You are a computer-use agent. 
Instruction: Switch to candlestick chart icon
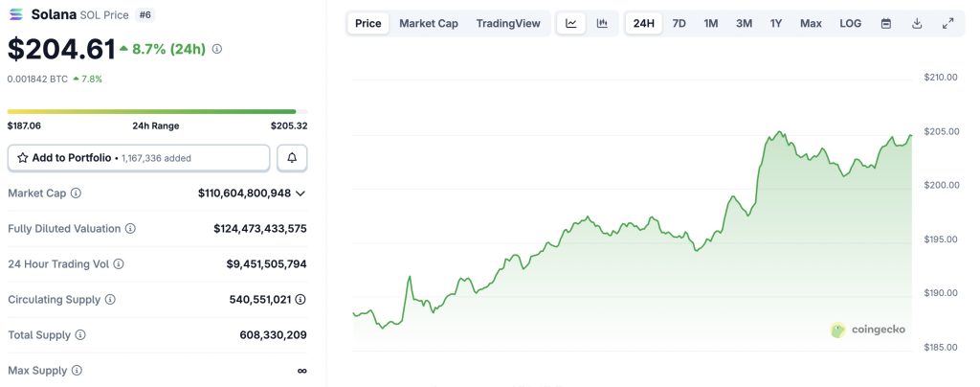point(602,23)
